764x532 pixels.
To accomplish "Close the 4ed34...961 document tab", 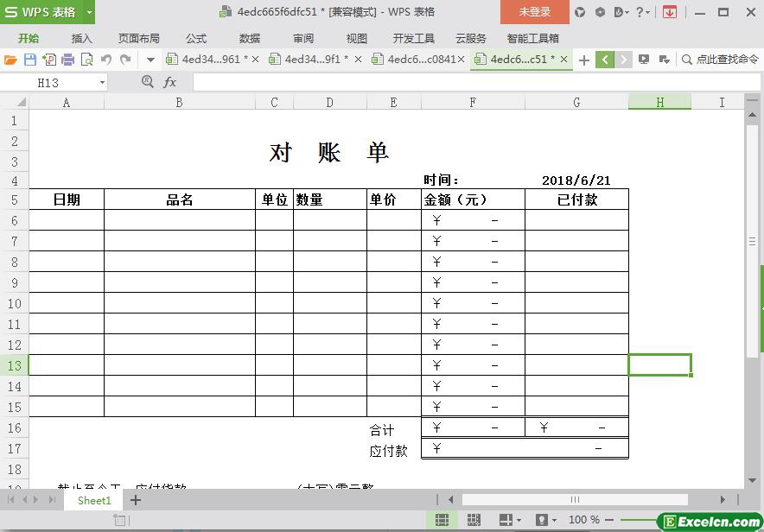I will point(255,60).
